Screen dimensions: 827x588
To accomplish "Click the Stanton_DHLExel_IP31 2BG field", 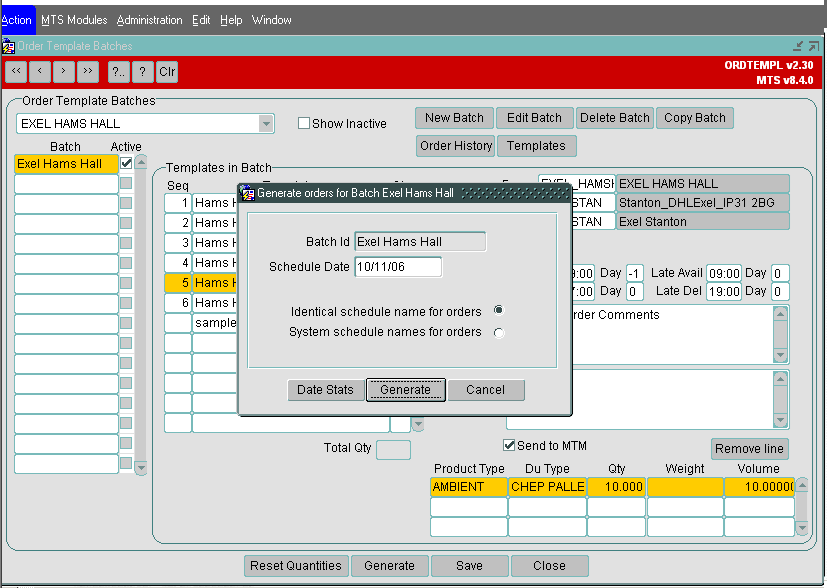I will pos(703,203).
